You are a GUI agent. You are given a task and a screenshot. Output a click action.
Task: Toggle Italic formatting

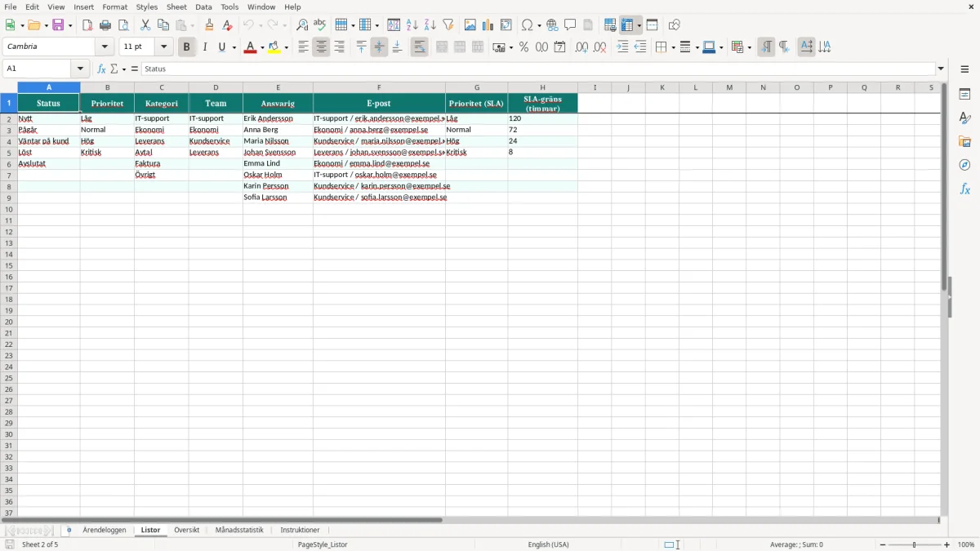pyautogui.click(x=204, y=47)
